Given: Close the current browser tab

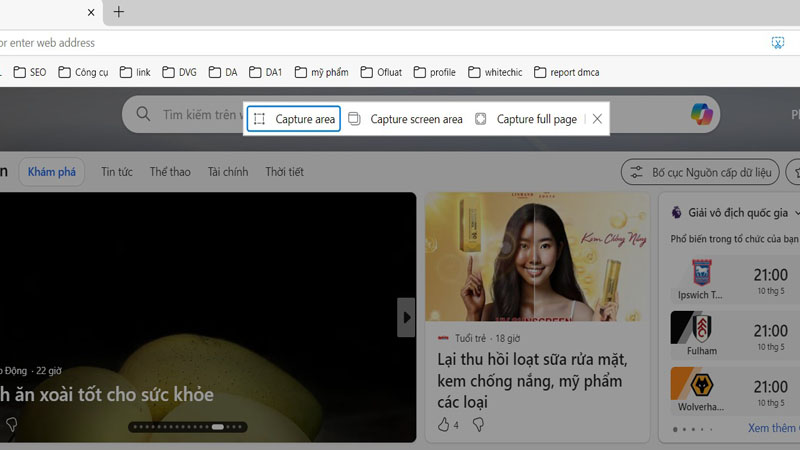Looking at the screenshot, I should click(x=91, y=12).
